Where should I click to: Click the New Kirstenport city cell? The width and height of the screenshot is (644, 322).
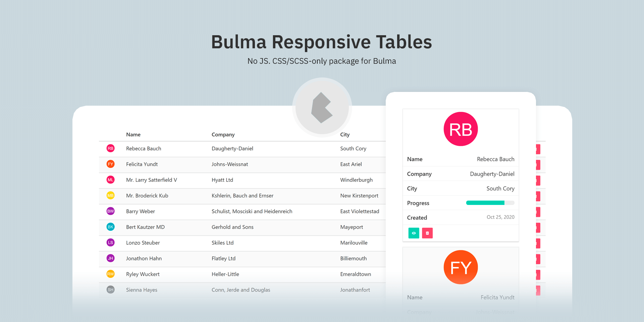pyautogui.click(x=359, y=196)
